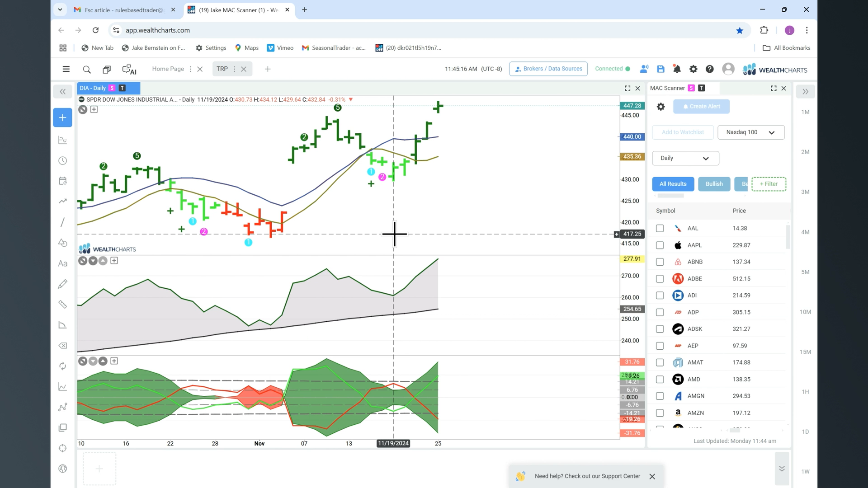868x488 pixels.
Task: Check the ADBE row checkbox
Action: 660,279
